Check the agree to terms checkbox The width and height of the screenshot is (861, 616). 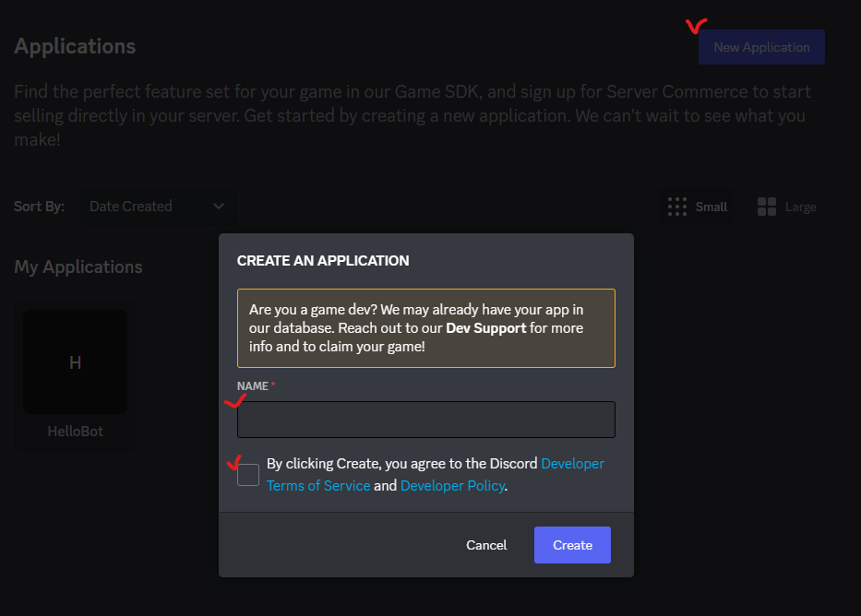click(x=248, y=475)
